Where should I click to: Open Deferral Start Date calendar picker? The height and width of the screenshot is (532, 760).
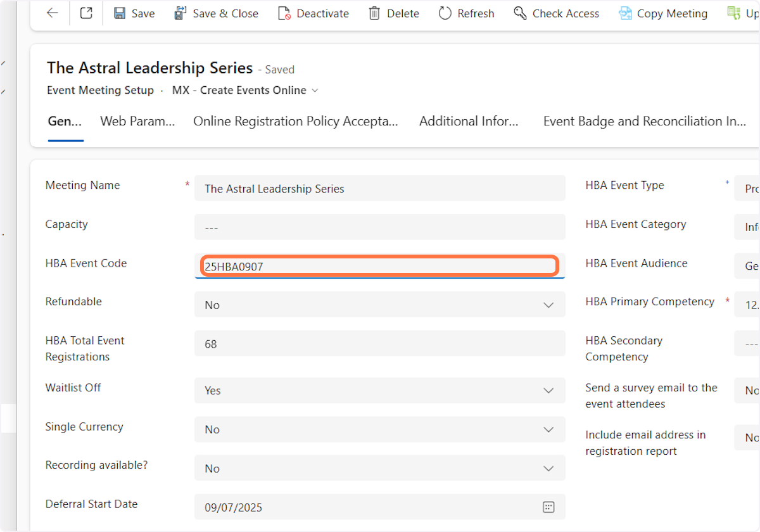pyautogui.click(x=548, y=507)
